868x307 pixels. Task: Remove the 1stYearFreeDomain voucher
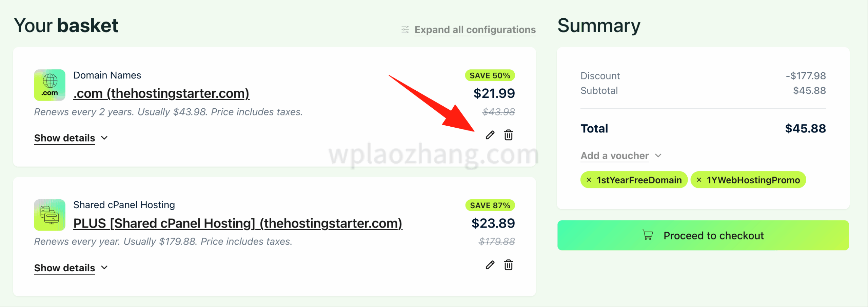(589, 180)
